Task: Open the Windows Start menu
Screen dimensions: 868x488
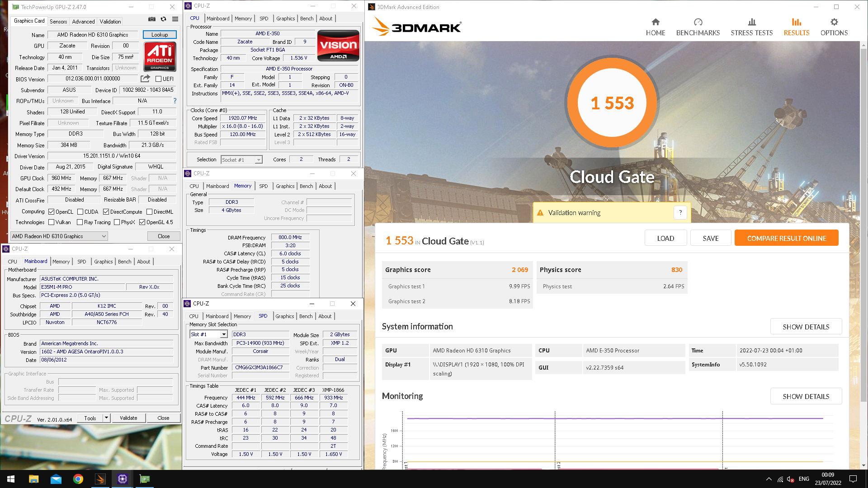Action: pyautogui.click(x=11, y=479)
